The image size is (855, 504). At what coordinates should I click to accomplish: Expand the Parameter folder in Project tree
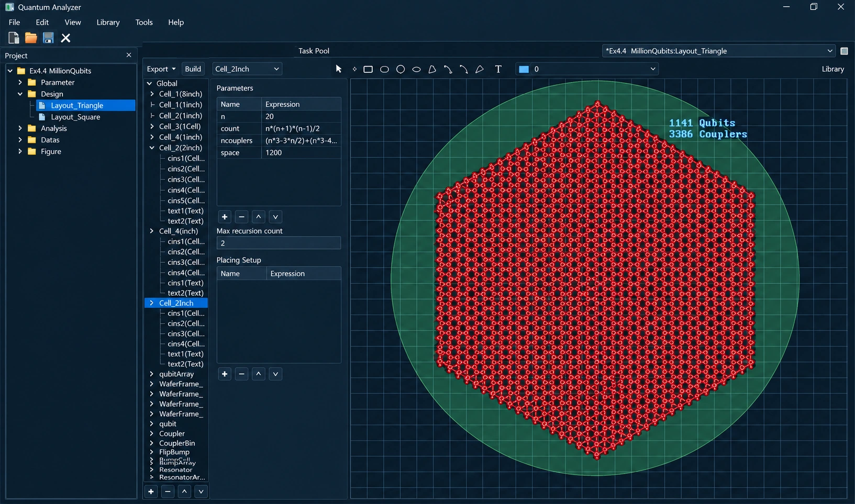tap(20, 82)
